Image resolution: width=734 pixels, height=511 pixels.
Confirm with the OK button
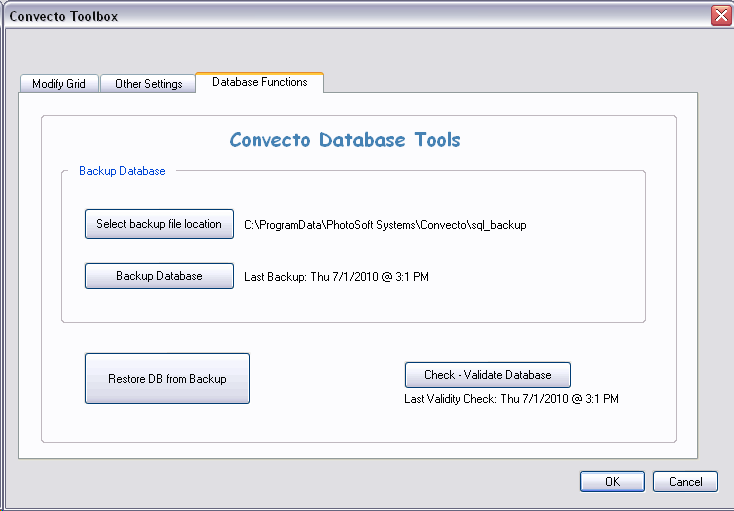click(612, 482)
